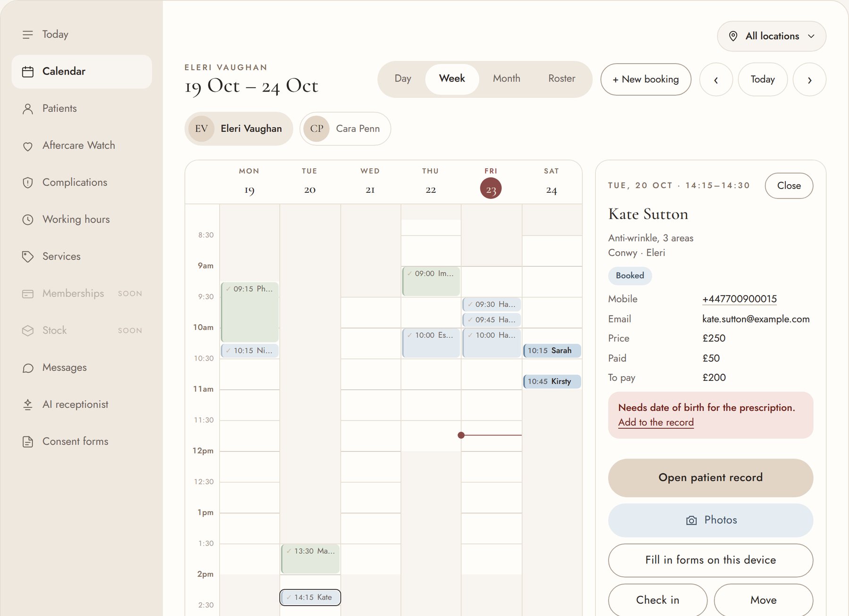Click the Booked status badge
Screen dimensions: 849x616
(630, 276)
